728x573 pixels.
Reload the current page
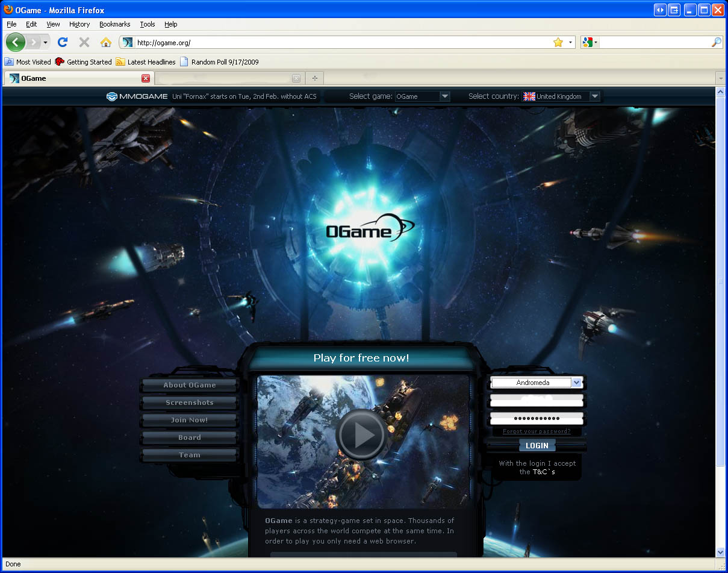[63, 42]
